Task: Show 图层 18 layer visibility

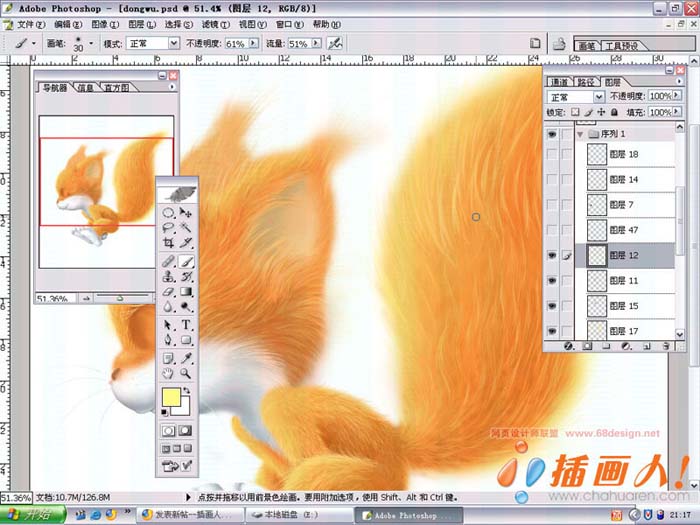Action: click(x=552, y=154)
